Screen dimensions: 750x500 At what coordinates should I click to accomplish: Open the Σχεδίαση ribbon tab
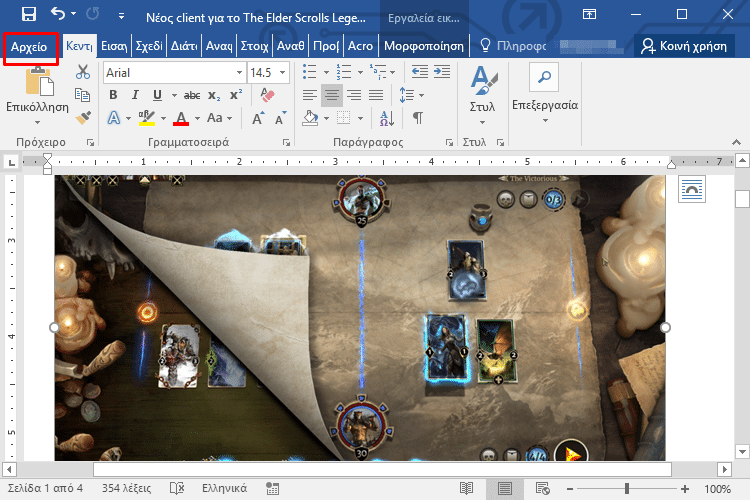click(x=149, y=46)
